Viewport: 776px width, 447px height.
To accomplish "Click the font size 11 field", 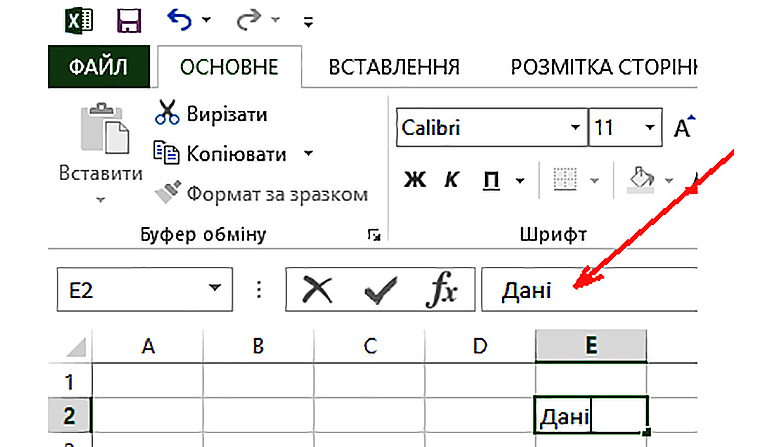I will [614, 128].
